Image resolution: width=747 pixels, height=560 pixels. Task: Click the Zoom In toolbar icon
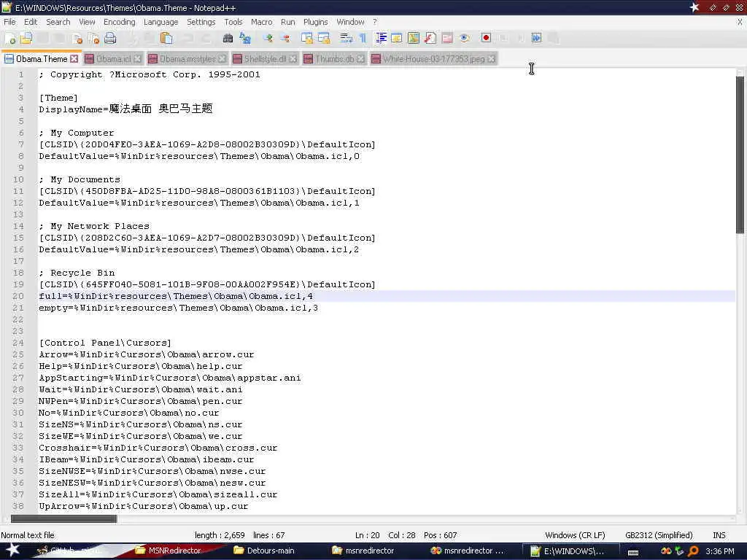268,38
